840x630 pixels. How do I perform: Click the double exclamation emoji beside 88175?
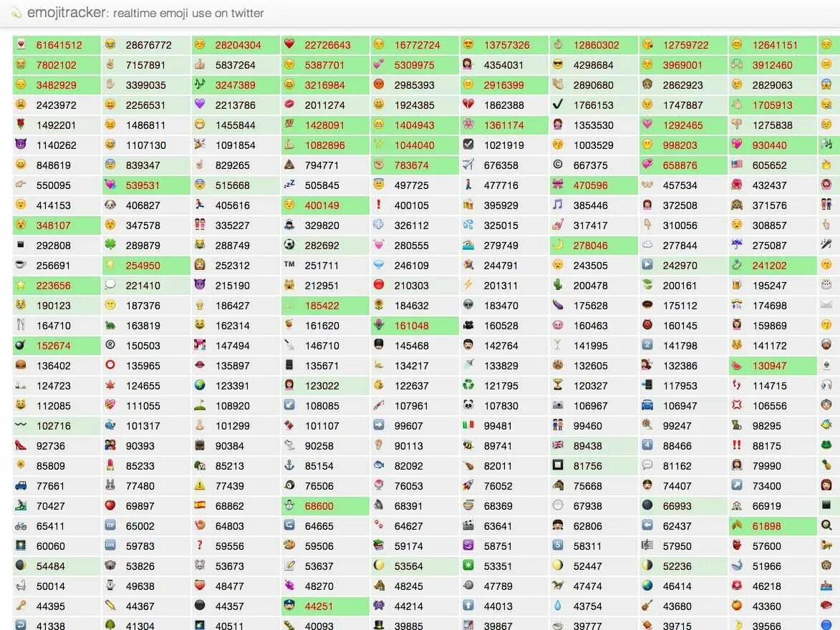[737, 445]
